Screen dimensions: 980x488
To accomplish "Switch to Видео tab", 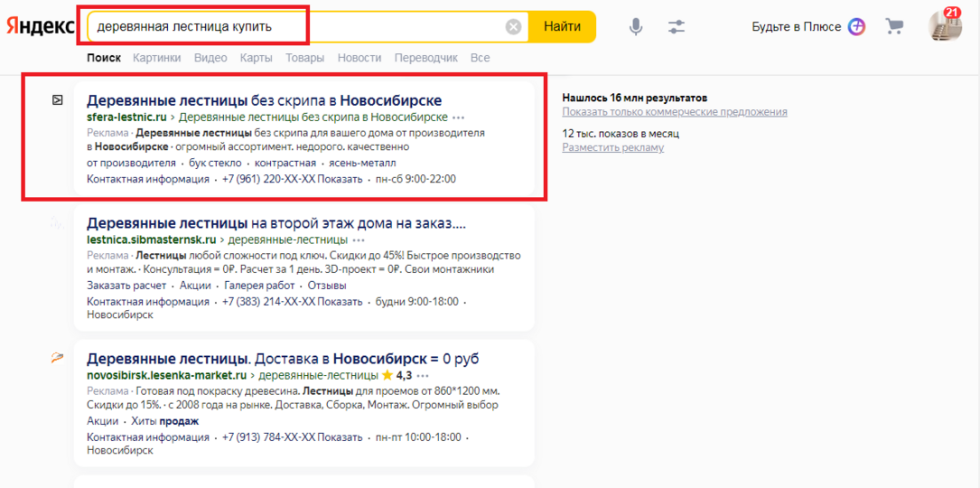I will (x=210, y=58).
